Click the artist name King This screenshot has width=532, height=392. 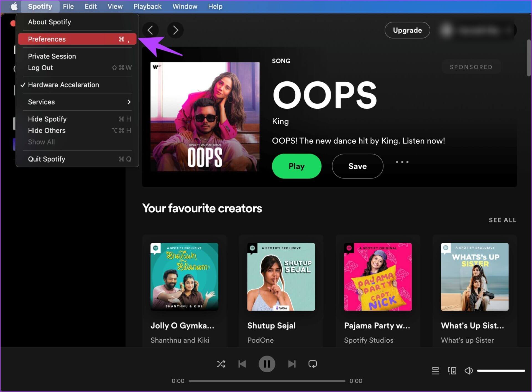coord(280,121)
